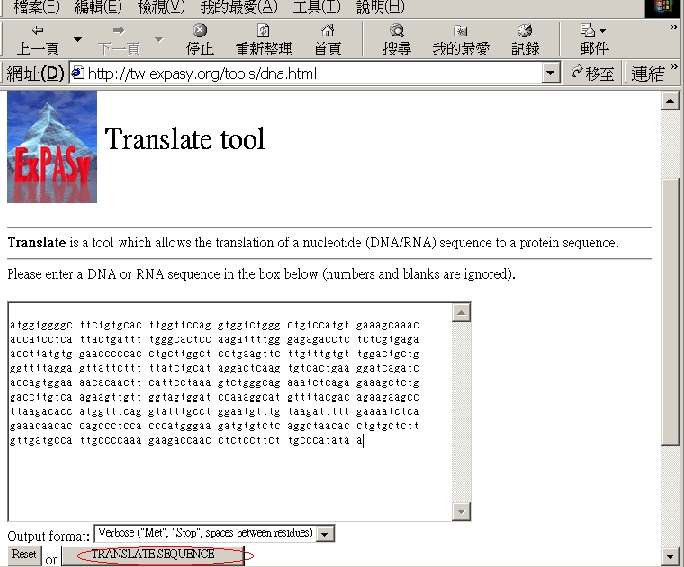Click the Go (移至) button
This screenshot has height=567, width=684.
point(593,74)
